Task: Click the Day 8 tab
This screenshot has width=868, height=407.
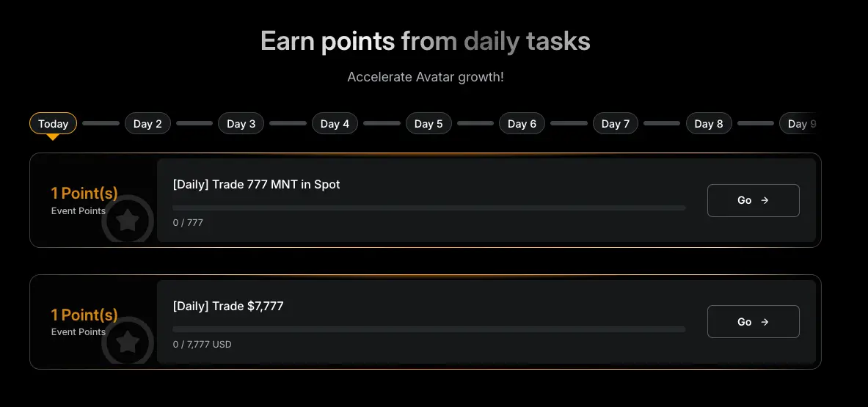Action: [x=709, y=124]
